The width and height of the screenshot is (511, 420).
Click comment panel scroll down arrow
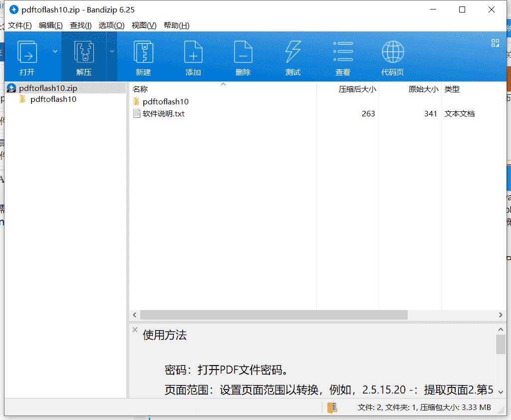coord(501,392)
